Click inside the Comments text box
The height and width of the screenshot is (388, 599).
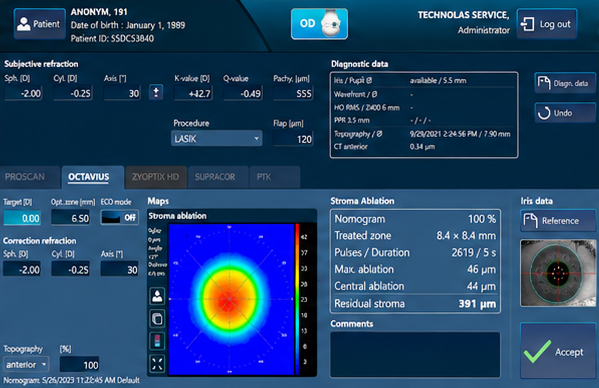[415, 354]
